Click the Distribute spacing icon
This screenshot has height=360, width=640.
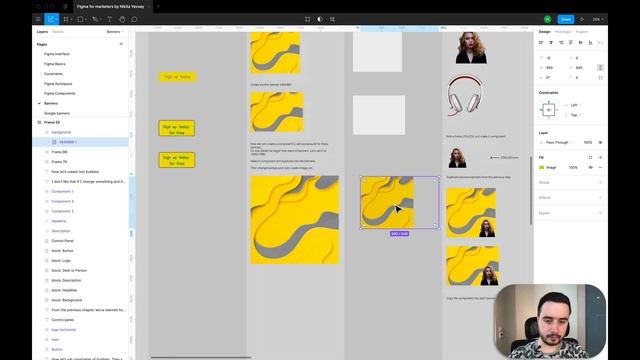tap(600, 42)
